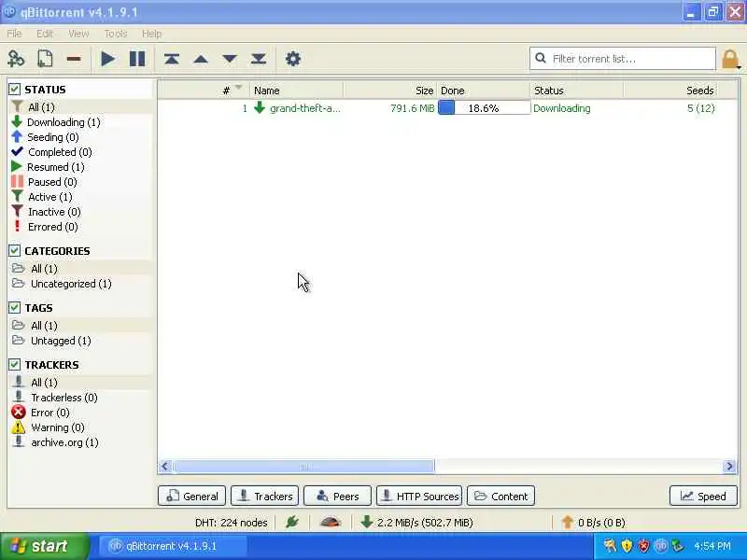747x560 pixels.
Task: Click the green arrow icon beside grand-theft-a...
Action: (260, 107)
